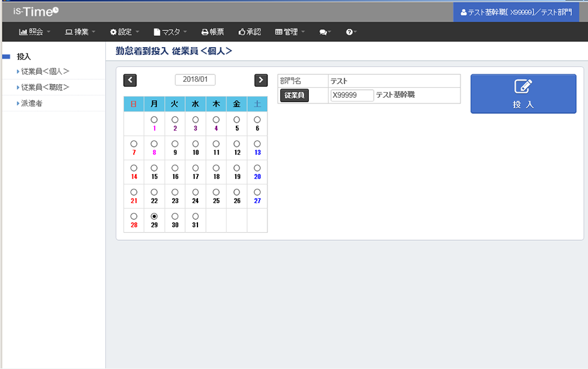Open the chat bubble menu icon
Screen dimensions: 588x369
pyautogui.click(x=325, y=32)
